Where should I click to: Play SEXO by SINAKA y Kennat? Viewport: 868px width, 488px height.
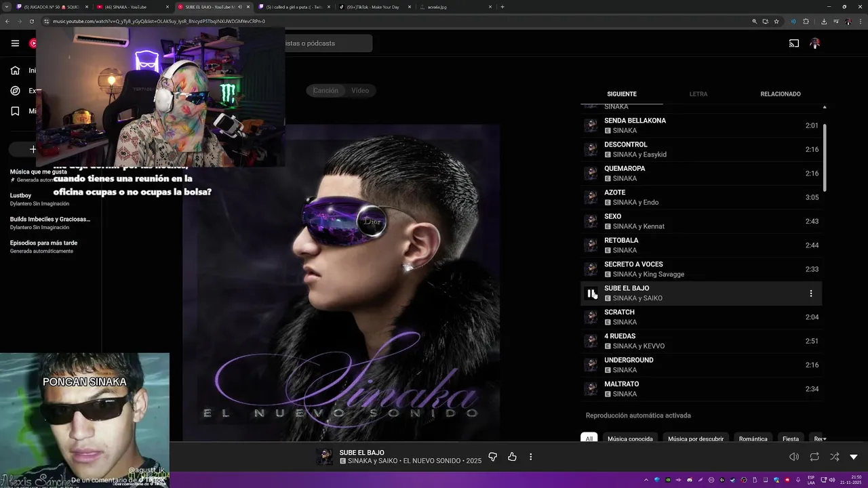coord(701,221)
